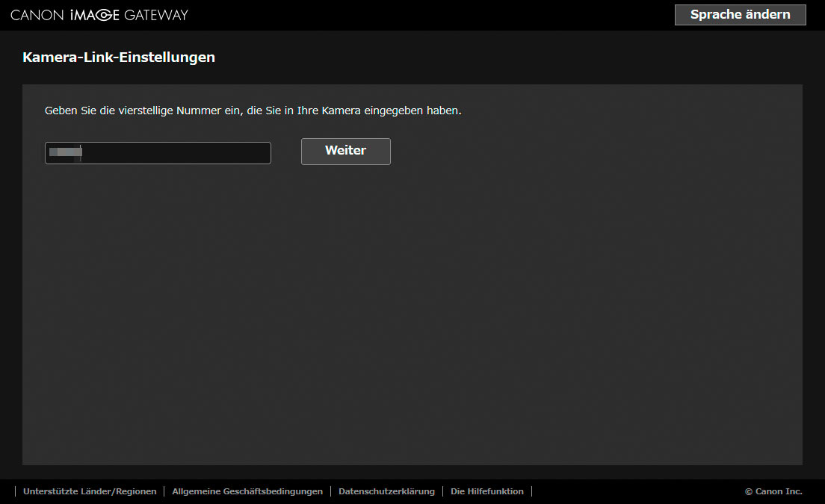The height and width of the screenshot is (504, 825).
Task: Click the word CANON in the header logo
Action: click(x=37, y=15)
